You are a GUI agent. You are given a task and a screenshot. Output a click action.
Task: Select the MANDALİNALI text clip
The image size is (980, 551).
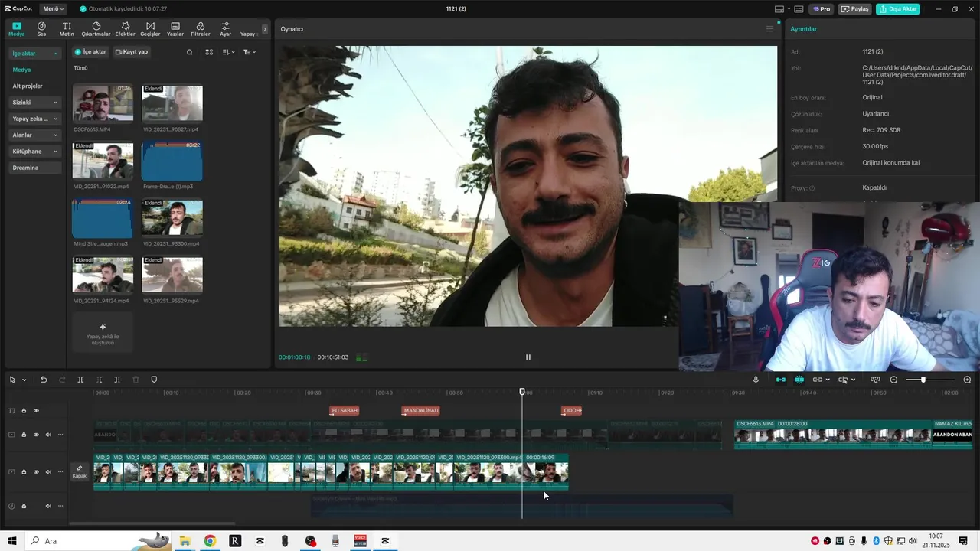420,410
